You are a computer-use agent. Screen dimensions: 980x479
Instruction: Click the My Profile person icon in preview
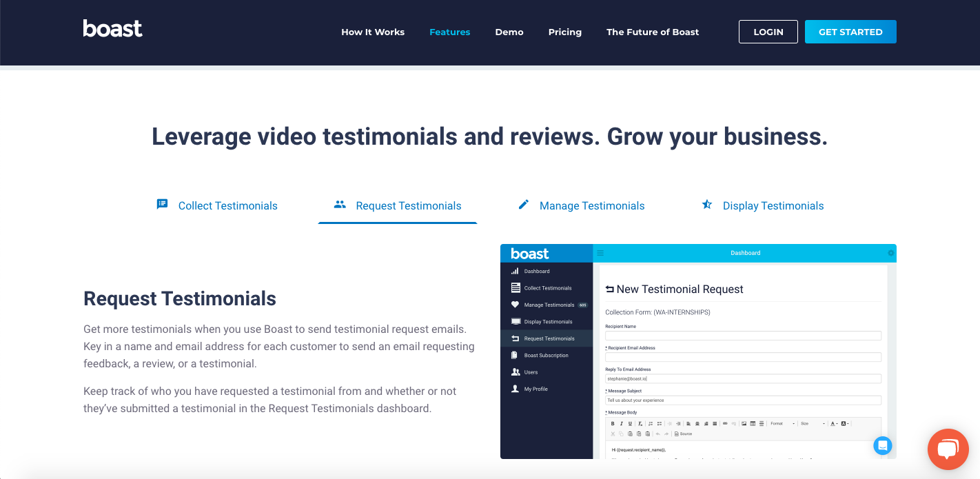[x=515, y=389]
